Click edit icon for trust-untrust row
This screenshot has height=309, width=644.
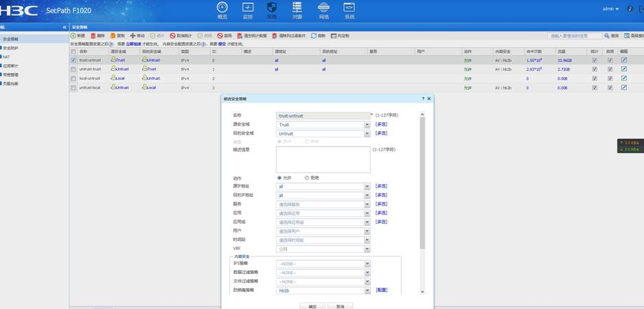tap(624, 60)
